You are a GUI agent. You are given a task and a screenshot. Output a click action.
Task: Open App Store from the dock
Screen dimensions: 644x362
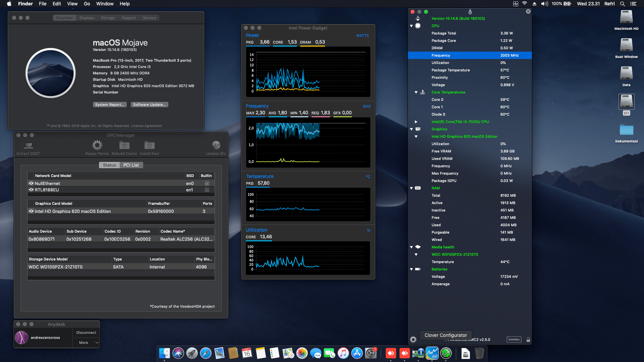pos(357,353)
